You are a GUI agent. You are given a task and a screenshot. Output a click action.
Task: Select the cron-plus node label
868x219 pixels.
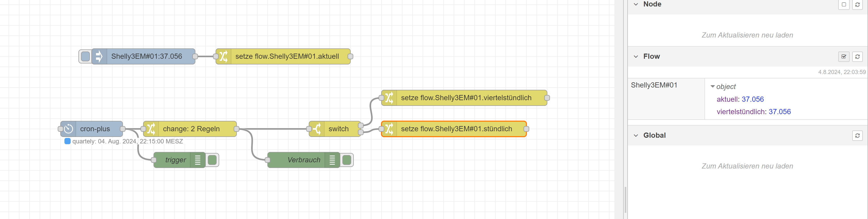pos(95,129)
